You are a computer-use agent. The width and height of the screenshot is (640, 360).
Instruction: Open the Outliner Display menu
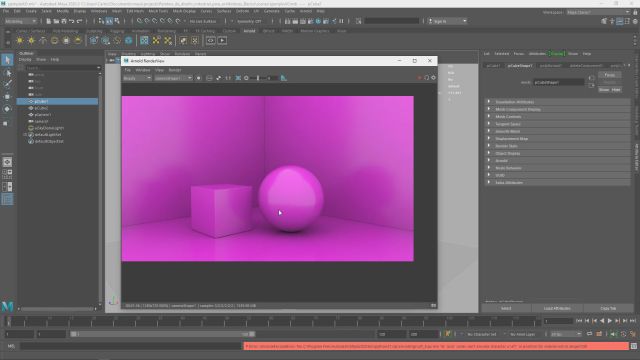click(x=25, y=60)
